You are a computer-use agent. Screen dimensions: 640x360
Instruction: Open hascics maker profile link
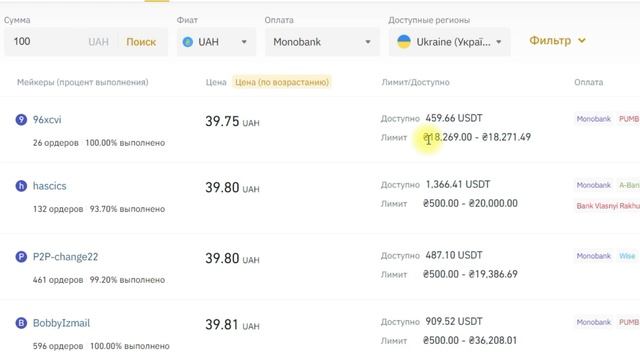coord(49,186)
